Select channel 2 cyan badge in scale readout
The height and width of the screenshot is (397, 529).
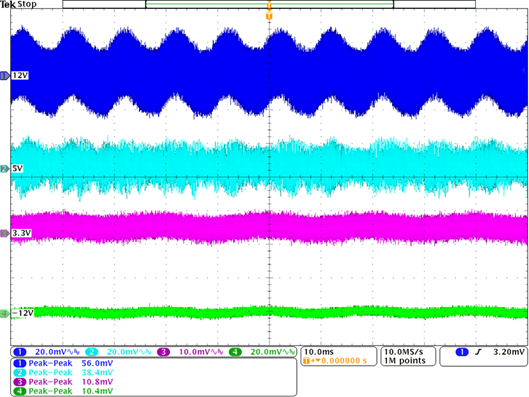(91, 352)
